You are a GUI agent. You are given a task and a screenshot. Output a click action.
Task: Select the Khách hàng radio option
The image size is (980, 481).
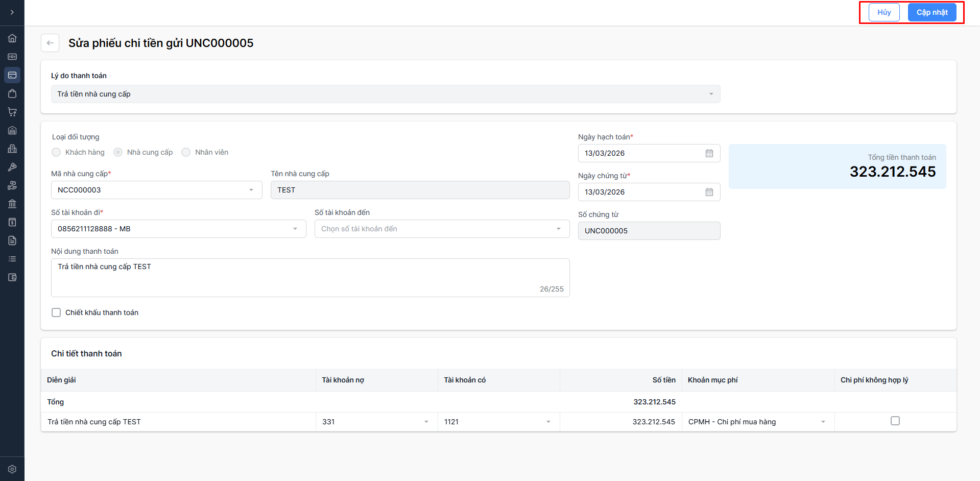[56, 152]
